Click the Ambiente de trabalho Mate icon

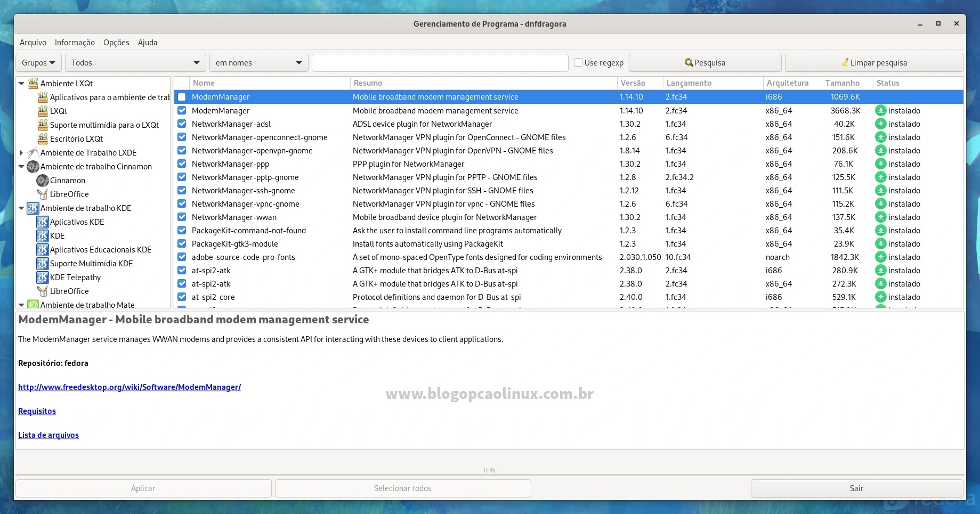click(x=33, y=304)
